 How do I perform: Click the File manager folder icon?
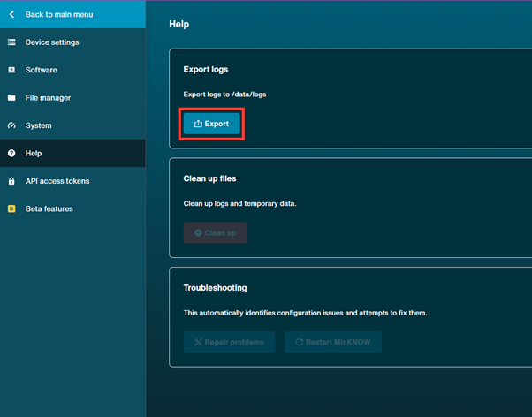pyautogui.click(x=11, y=98)
